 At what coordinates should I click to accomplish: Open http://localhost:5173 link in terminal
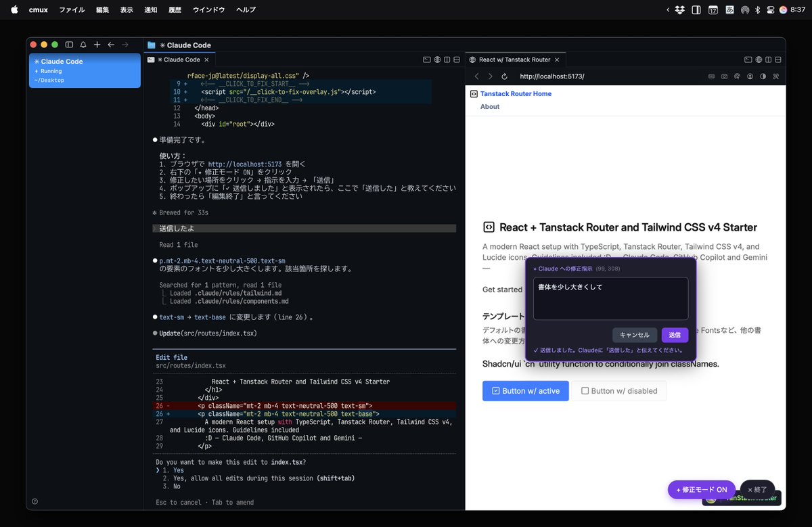coord(244,164)
